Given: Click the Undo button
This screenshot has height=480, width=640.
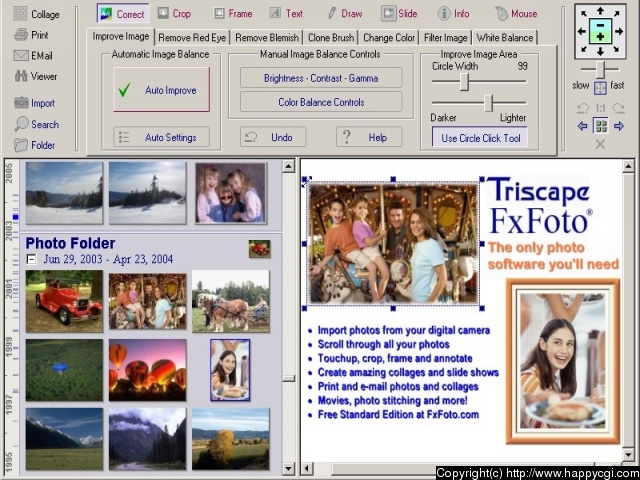Looking at the screenshot, I should [x=273, y=137].
